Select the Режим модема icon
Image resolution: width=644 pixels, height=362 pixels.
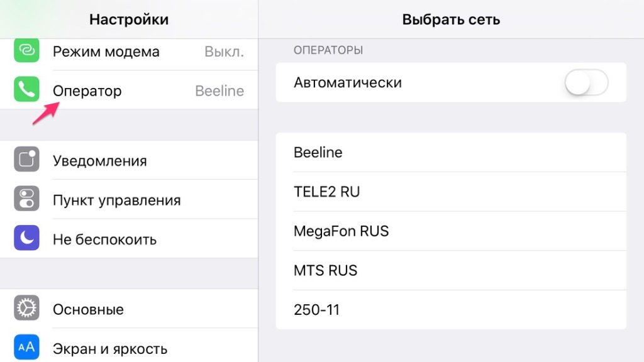[26, 52]
